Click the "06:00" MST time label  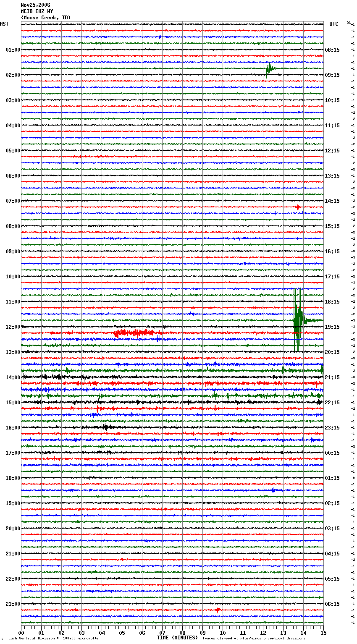tap(13, 176)
